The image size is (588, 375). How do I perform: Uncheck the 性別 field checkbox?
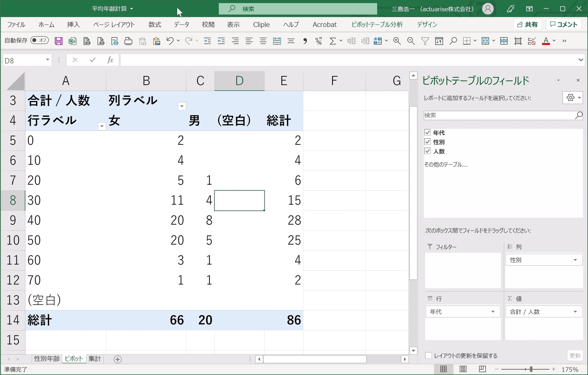coord(427,142)
